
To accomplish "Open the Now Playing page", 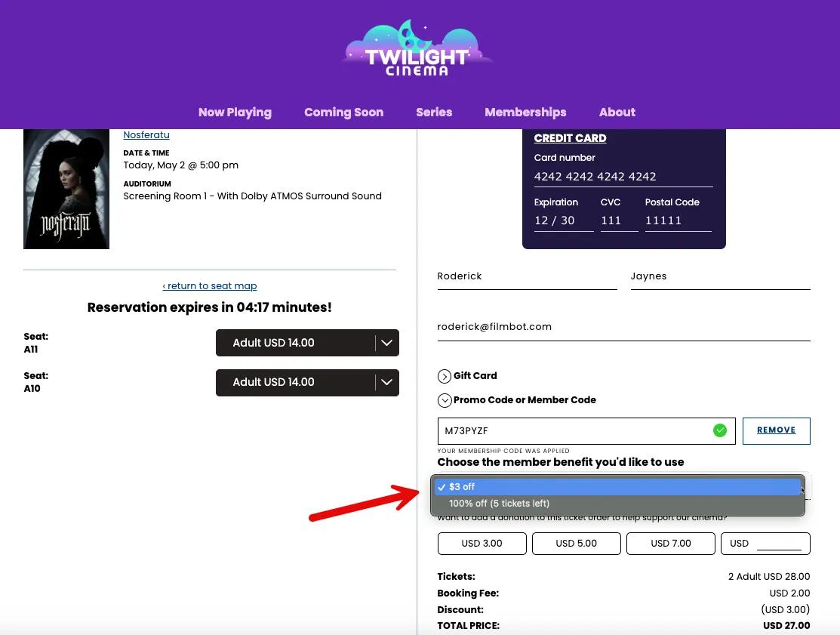I will [235, 112].
